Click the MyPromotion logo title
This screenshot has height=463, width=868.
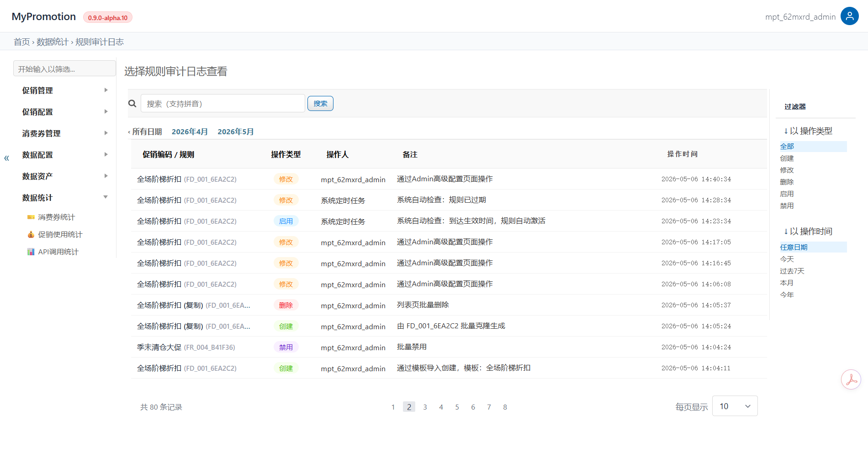[44, 17]
